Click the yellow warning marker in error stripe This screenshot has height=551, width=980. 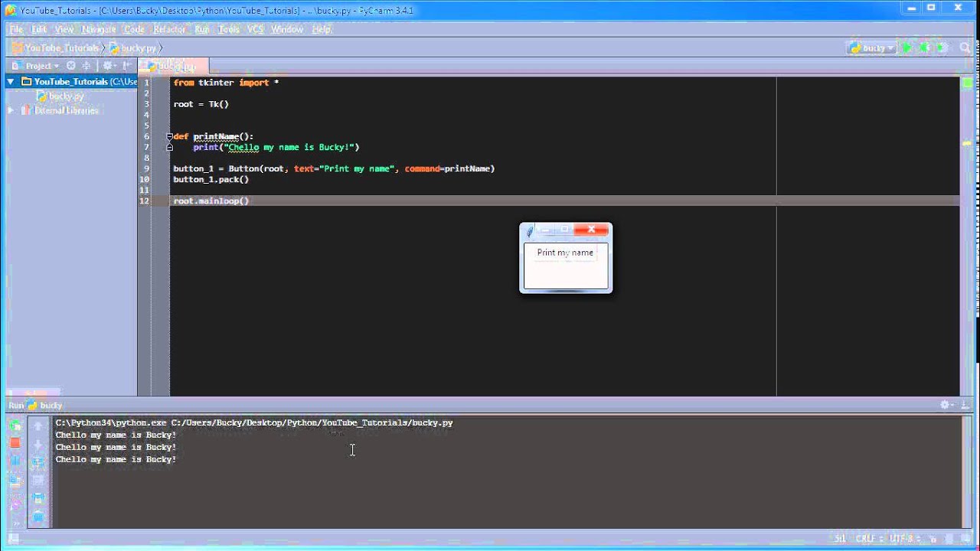(x=967, y=143)
